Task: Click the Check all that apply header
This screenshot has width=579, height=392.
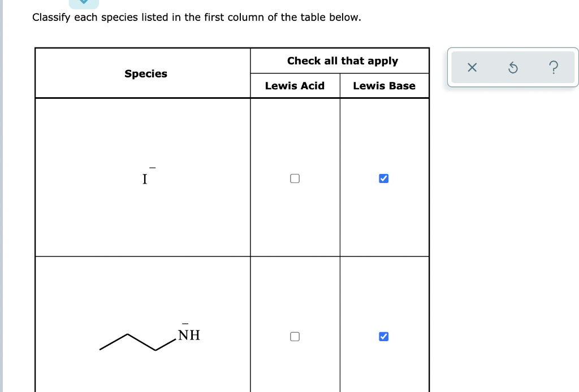Action: coord(342,60)
